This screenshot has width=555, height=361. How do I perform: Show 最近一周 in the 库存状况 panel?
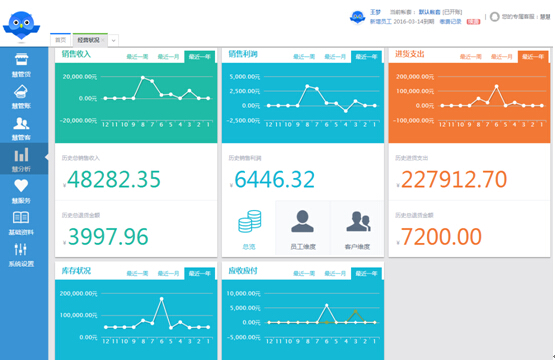click(x=137, y=273)
